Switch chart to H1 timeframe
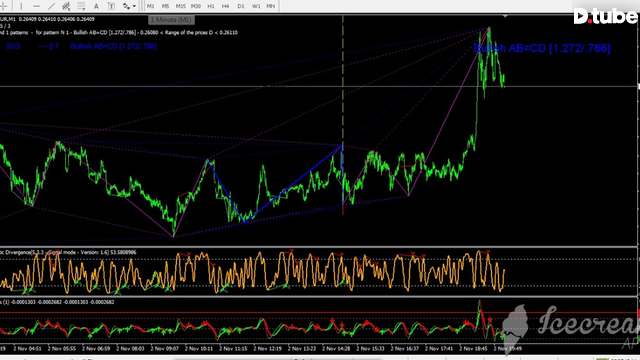640x360 pixels. [x=211, y=6]
